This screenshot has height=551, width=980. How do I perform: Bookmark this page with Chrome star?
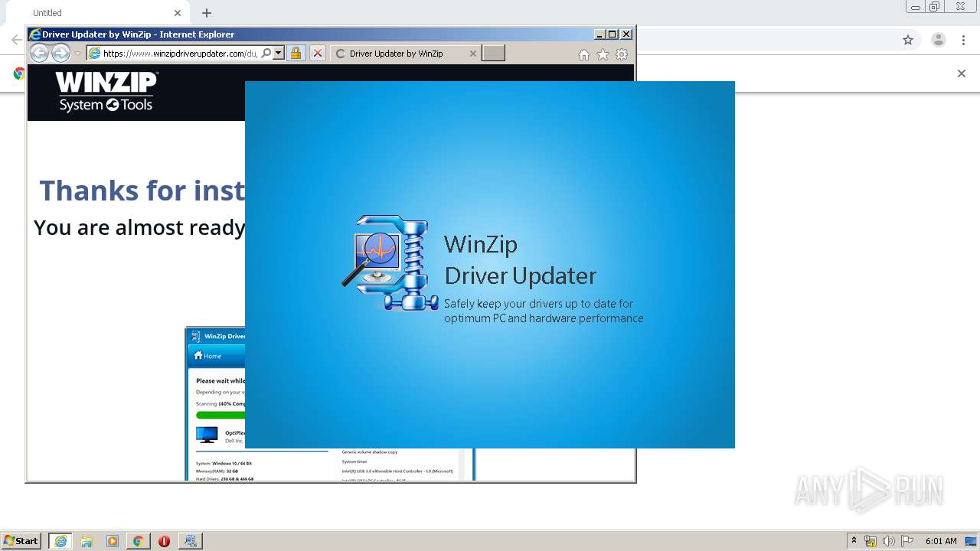coord(908,40)
